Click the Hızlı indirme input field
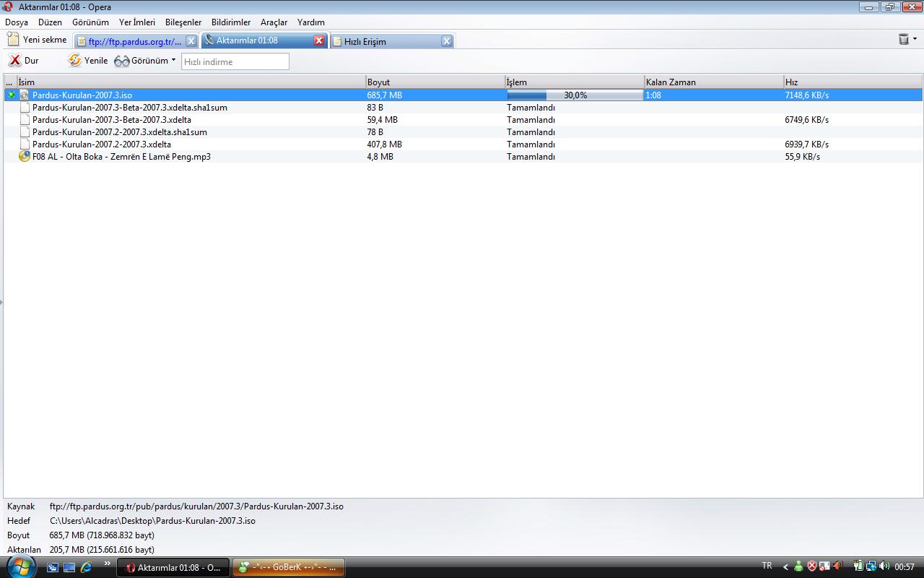This screenshot has height=578, width=924. (x=235, y=61)
